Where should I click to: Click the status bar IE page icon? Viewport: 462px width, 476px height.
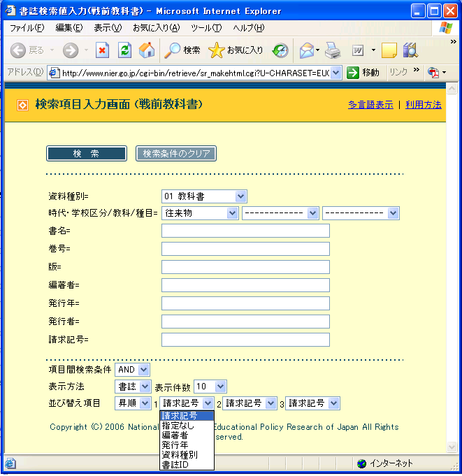pos(10,463)
